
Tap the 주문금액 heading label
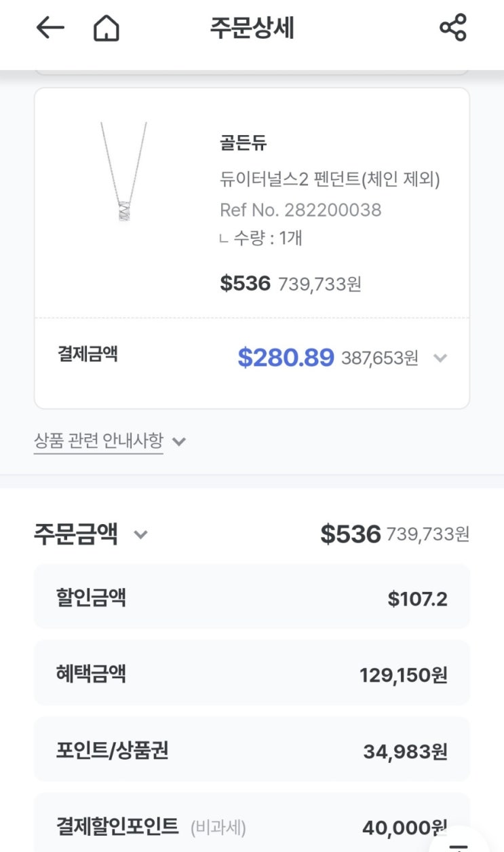click(x=76, y=534)
